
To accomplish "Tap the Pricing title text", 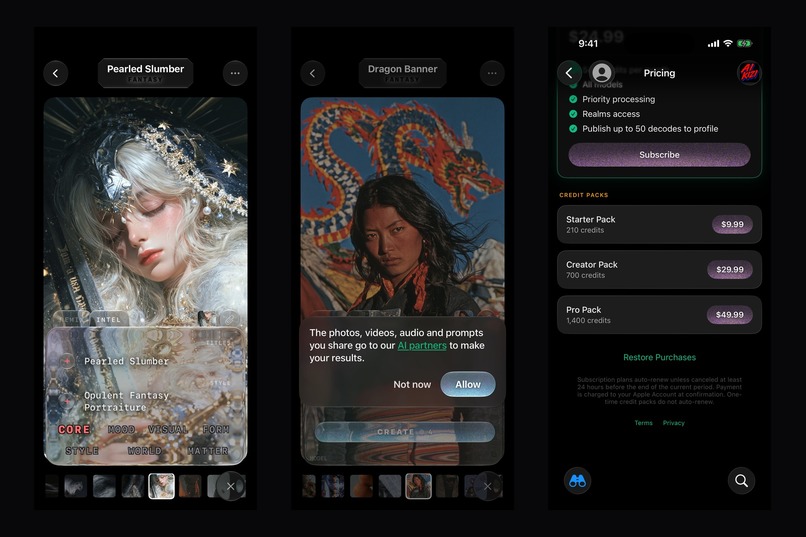I will [x=660, y=73].
